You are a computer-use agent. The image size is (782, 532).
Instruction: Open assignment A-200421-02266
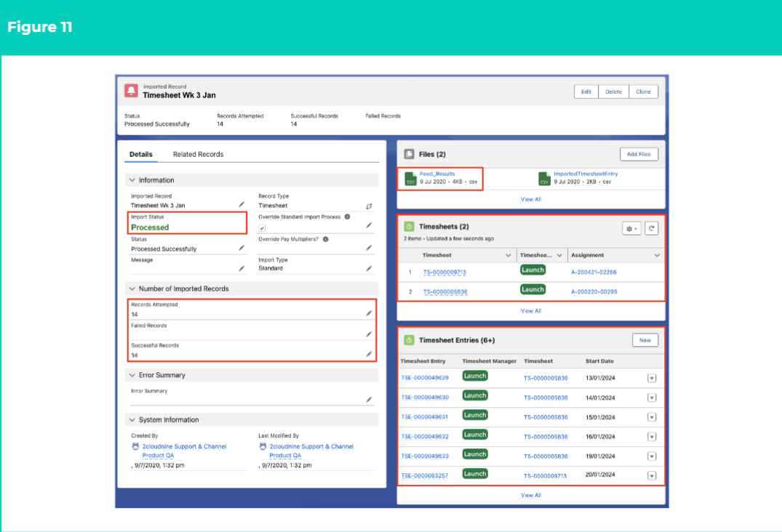tap(594, 273)
